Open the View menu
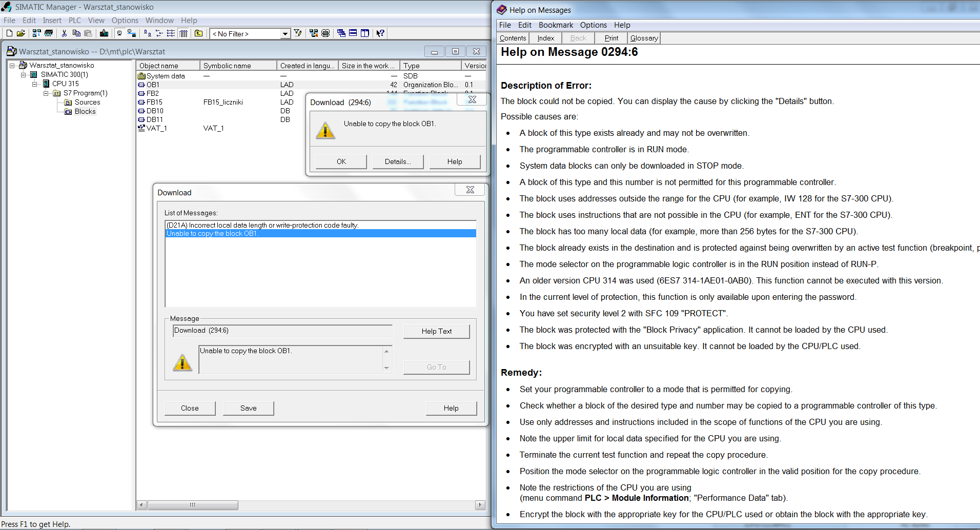The height and width of the screenshot is (530, 980). pyautogui.click(x=96, y=21)
